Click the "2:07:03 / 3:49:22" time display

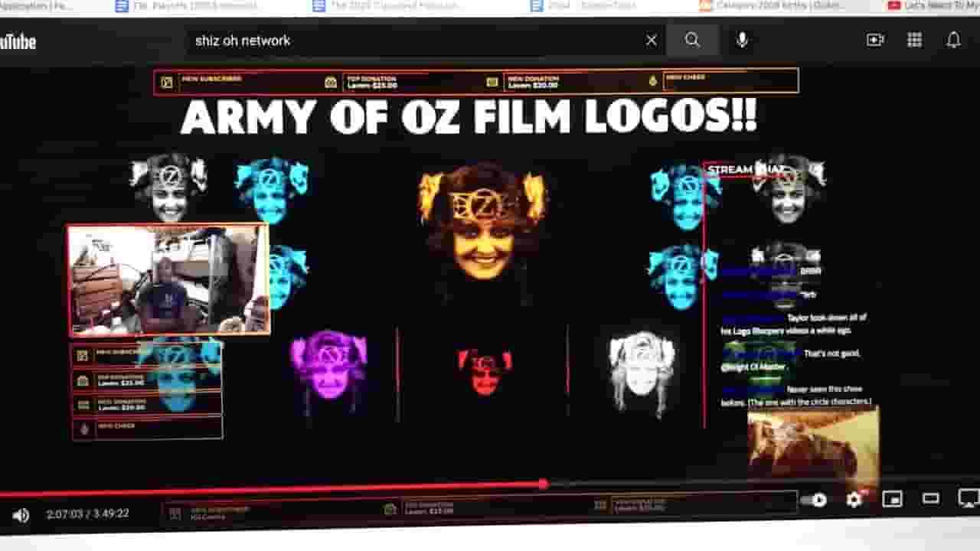[87, 514]
